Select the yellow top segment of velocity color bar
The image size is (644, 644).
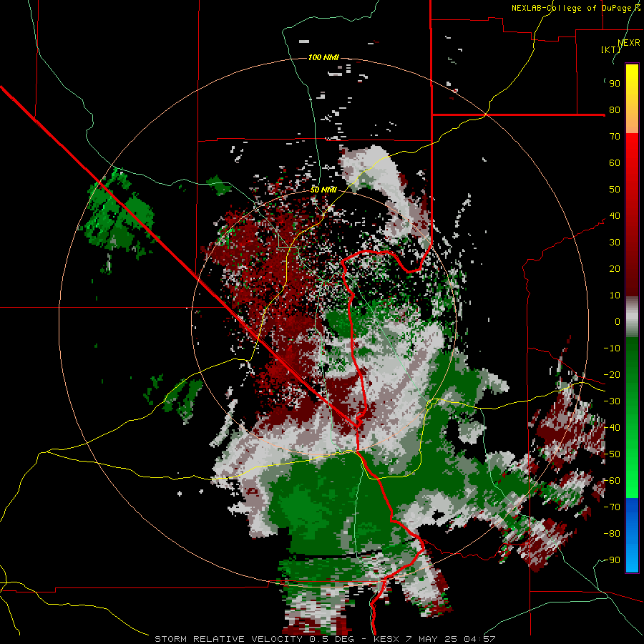[x=632, y=99]
